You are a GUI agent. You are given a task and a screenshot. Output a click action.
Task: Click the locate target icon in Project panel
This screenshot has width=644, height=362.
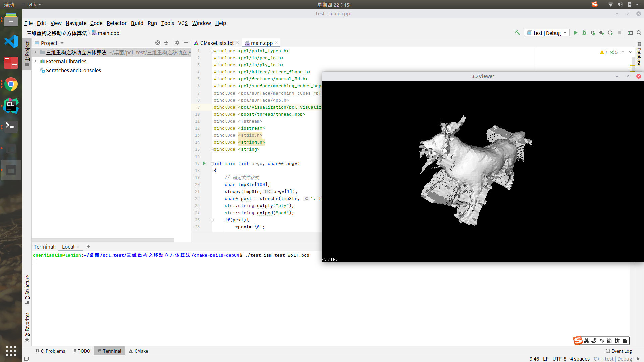pyautogui.click(x=158, y=43)
